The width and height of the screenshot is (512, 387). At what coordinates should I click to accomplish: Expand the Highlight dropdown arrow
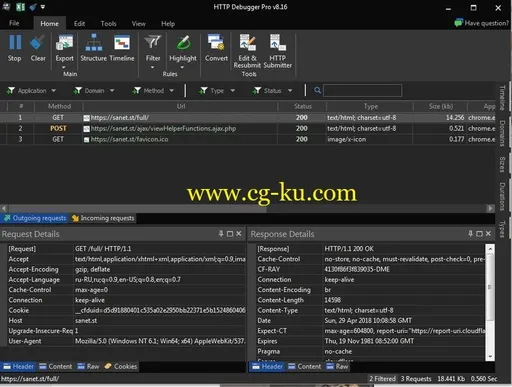click(x=182, y=67)
